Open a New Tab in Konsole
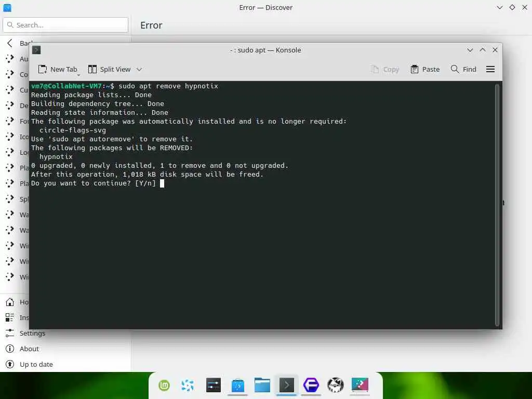This screenshot has height=399, width=532. point(57,69)
